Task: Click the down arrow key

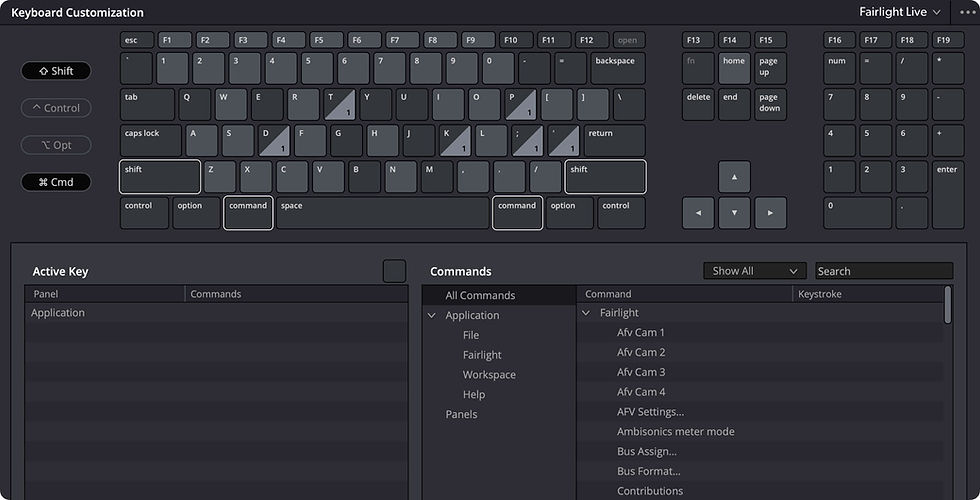Action: 734,213
